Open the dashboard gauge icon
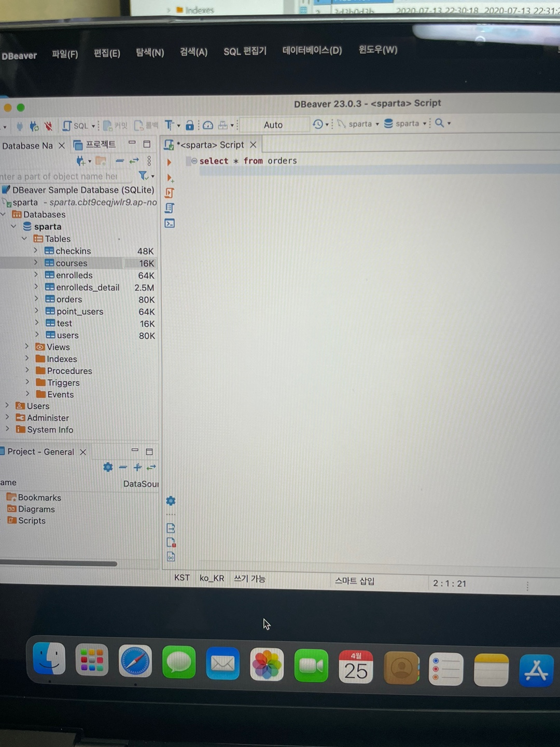Screen dimensions: 560x747 point(208,125)
